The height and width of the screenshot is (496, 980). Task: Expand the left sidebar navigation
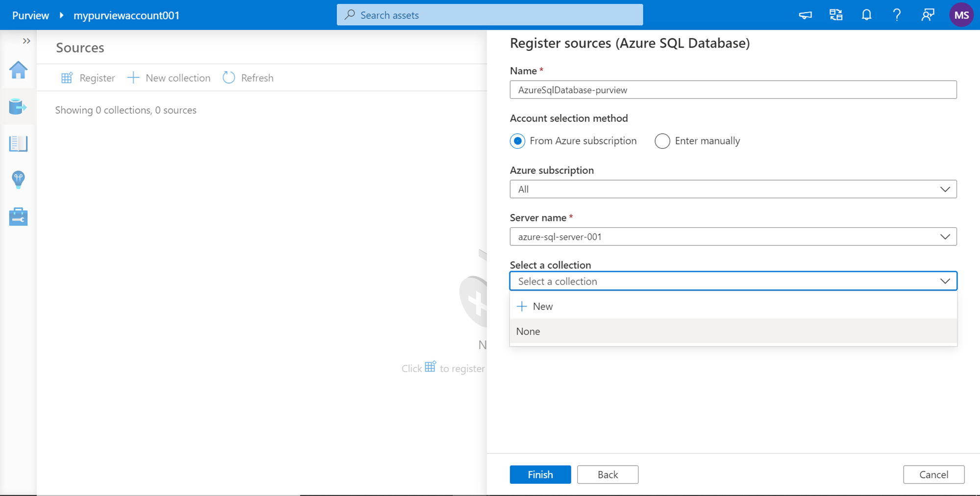coord(26,41)
